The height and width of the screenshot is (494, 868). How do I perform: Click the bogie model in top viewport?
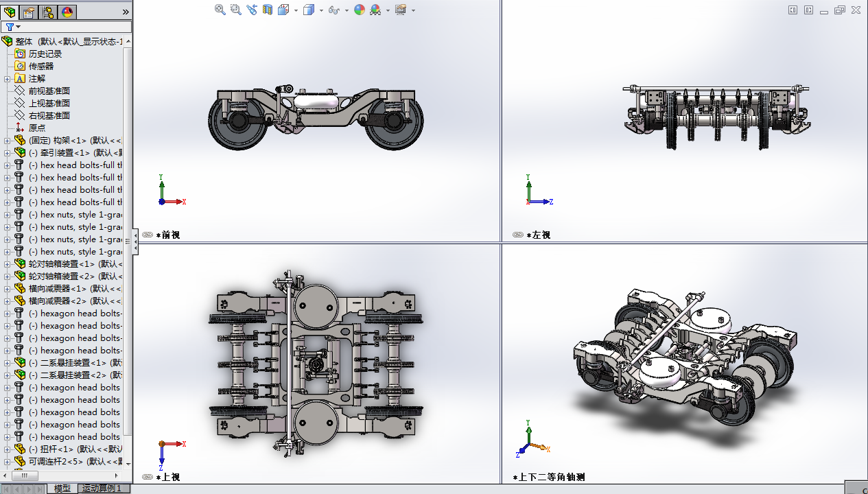point(316,364)
